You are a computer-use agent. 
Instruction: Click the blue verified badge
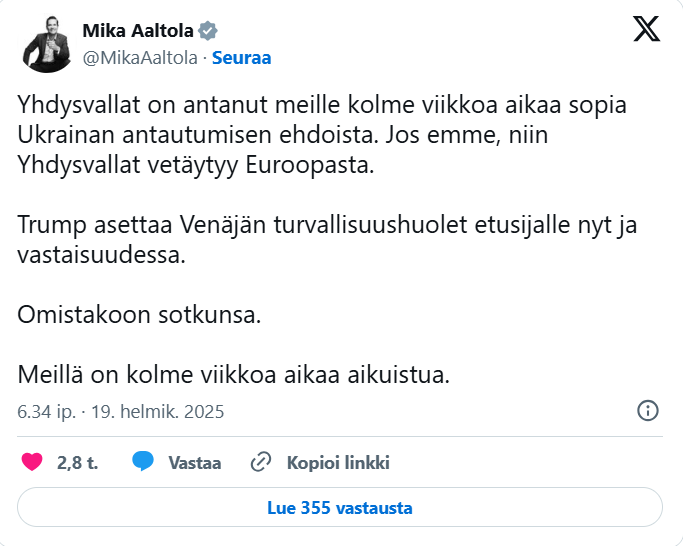tap(209, 31)
